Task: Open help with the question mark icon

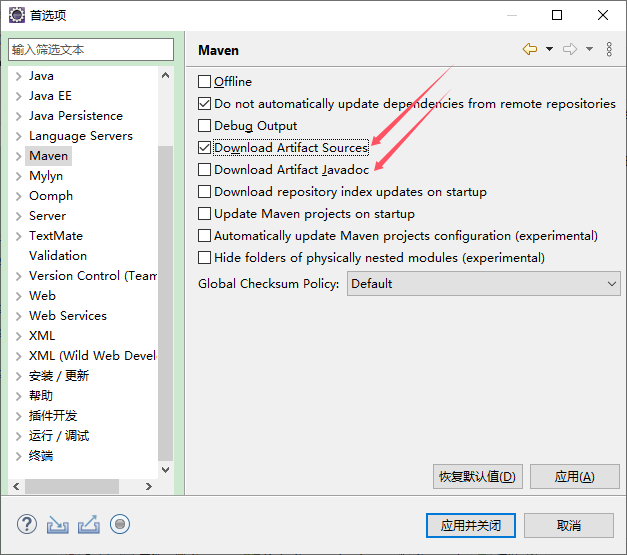Action: coord(27,524)
